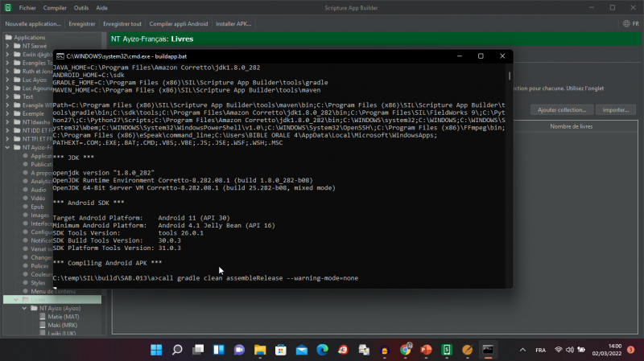Image resolution: width=644 pixels, height=361 pixels.
Task: Expand the NT Saxwè tree node
Action: tap(6, 47)
